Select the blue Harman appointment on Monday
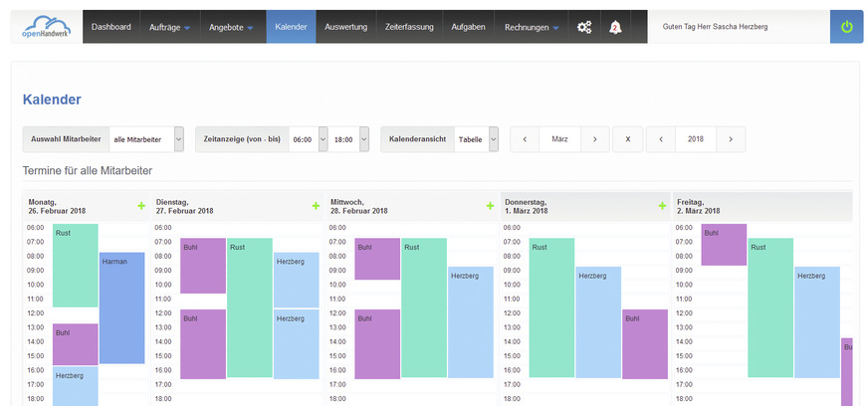The height and width of the screenshot is (406, 868). [x=121, y=308]
